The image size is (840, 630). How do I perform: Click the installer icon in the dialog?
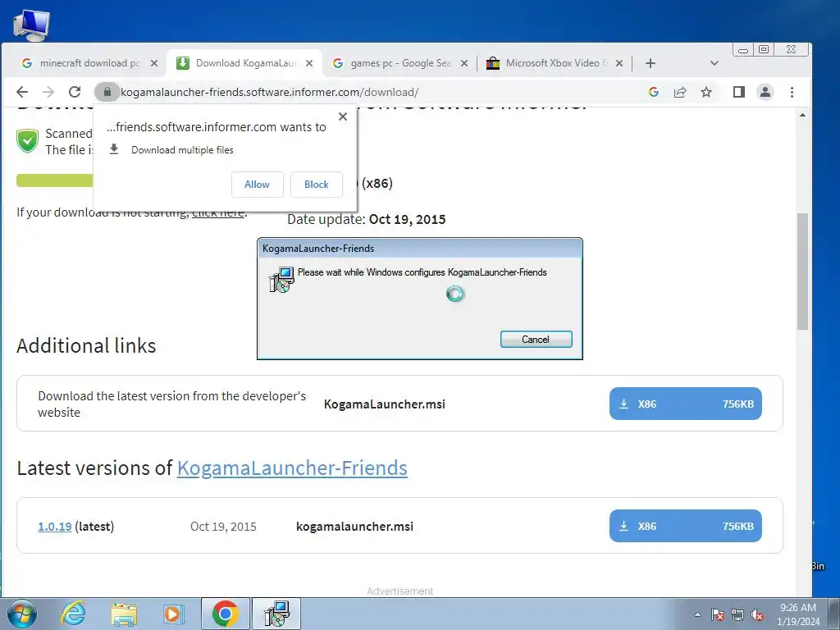coord(281,280)
